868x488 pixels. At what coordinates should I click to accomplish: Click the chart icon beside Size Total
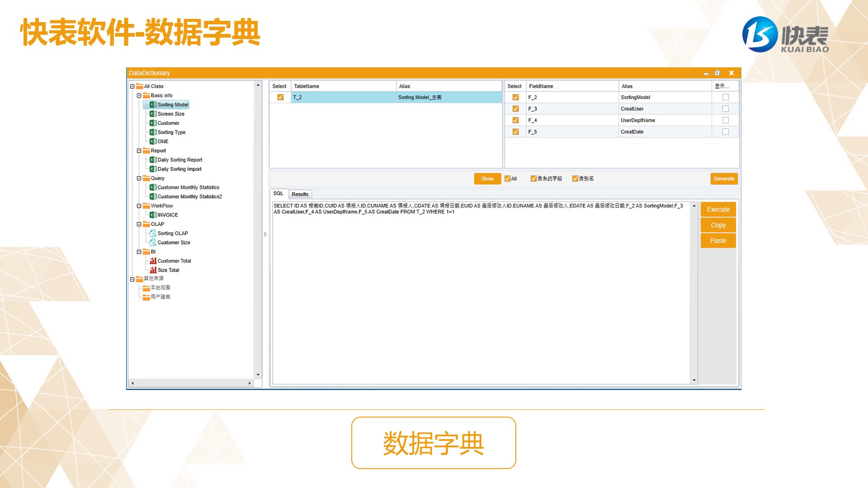153,270
